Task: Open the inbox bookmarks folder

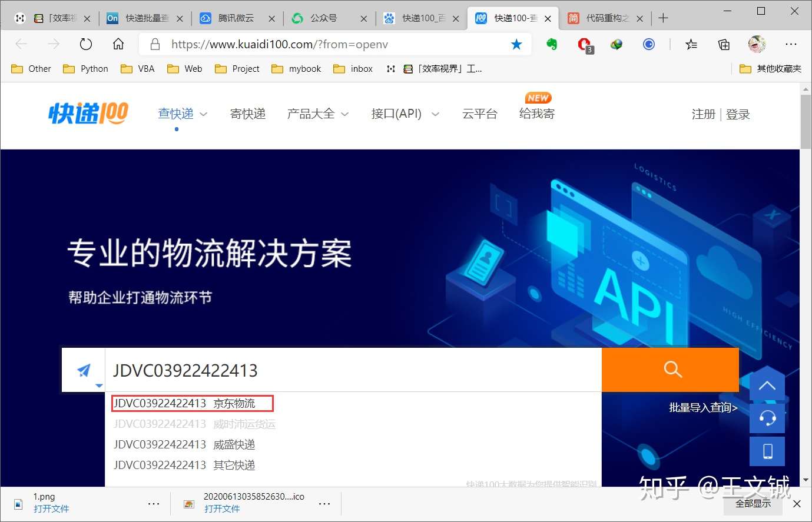Action: point(353,69)
